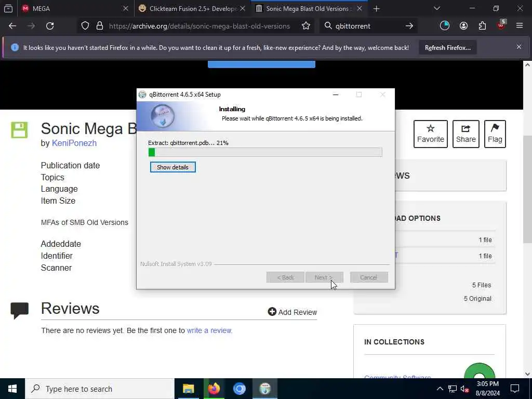
Task: Open the write a review link
Action: tap(209, 330)
